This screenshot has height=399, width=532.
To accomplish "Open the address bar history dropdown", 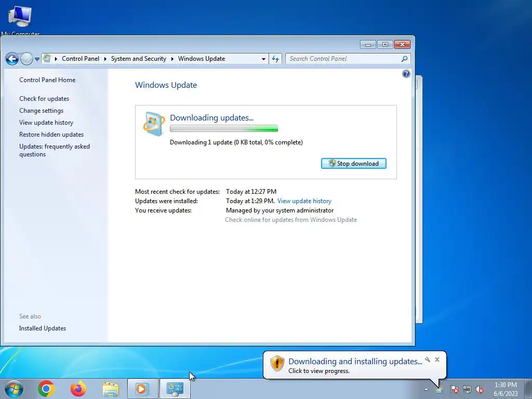I will [263, 59].
